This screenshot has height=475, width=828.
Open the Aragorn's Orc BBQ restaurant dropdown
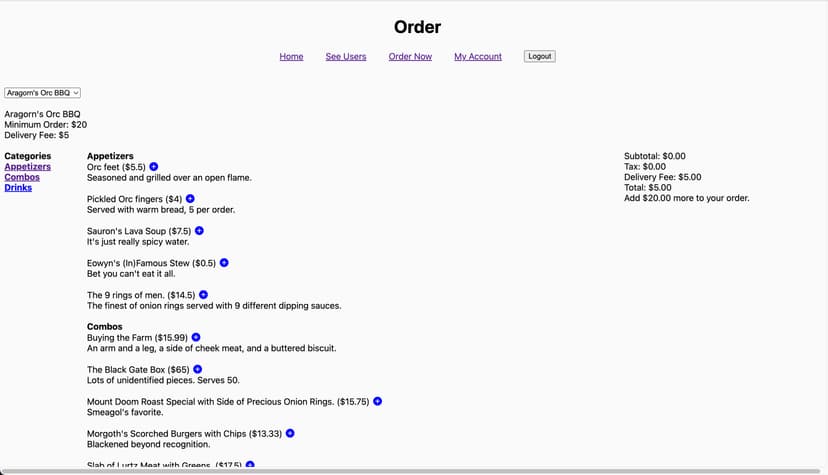(x=43, y=92)
